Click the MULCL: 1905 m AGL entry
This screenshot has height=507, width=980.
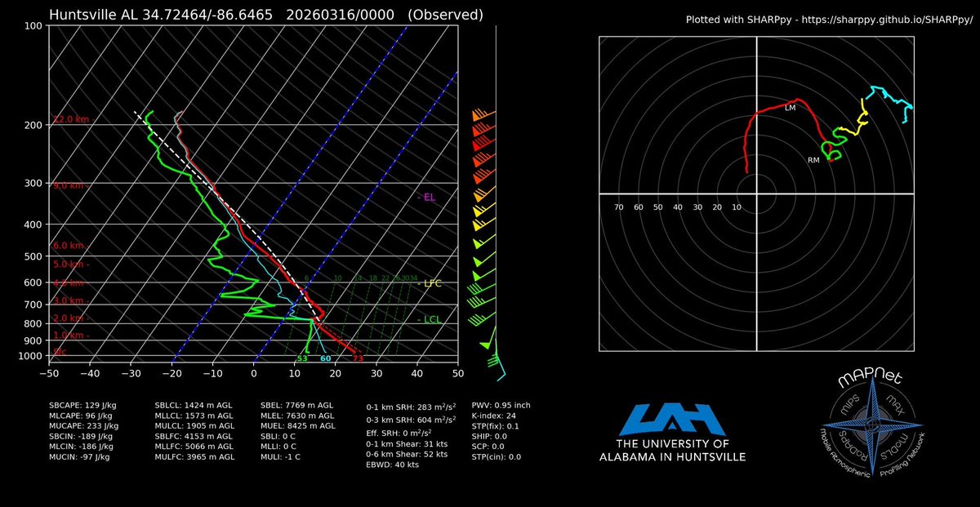click(x=194, y=425)
